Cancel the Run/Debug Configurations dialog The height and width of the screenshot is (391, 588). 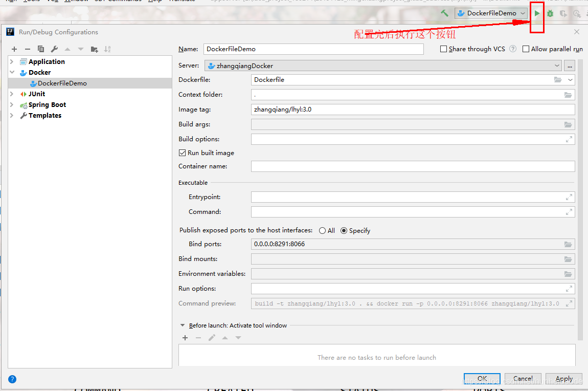coord(523,379)
